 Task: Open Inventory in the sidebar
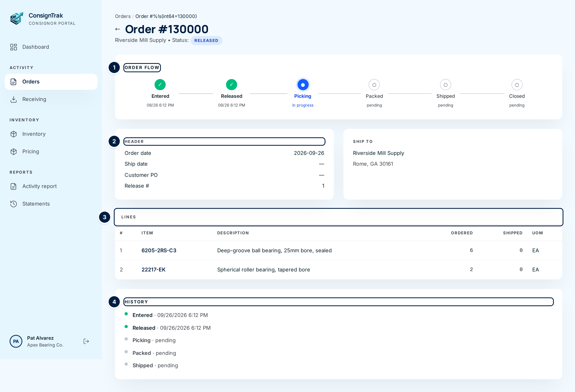point(51,134)
